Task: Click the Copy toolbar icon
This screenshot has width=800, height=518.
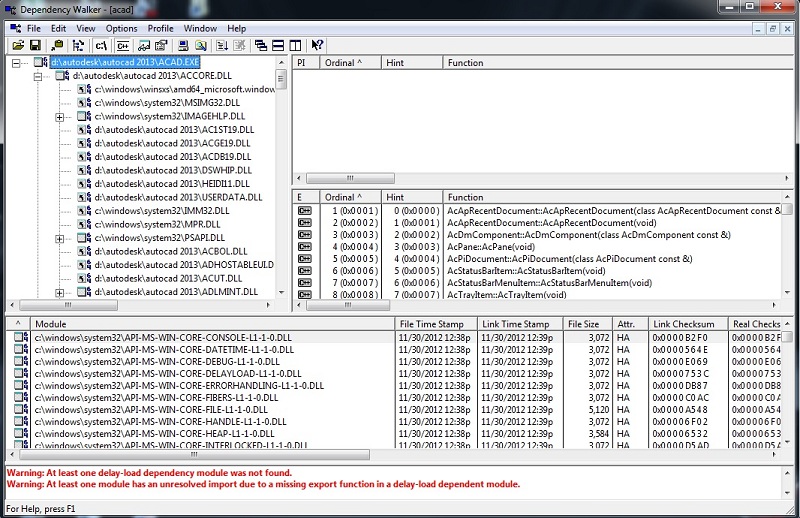Action: click(57, 45)
